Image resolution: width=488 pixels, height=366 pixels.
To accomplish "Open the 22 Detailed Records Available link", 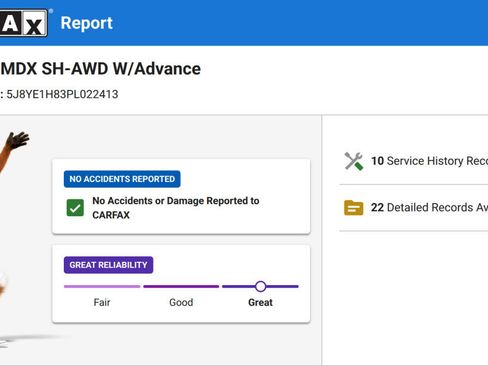I will [429, 208].
